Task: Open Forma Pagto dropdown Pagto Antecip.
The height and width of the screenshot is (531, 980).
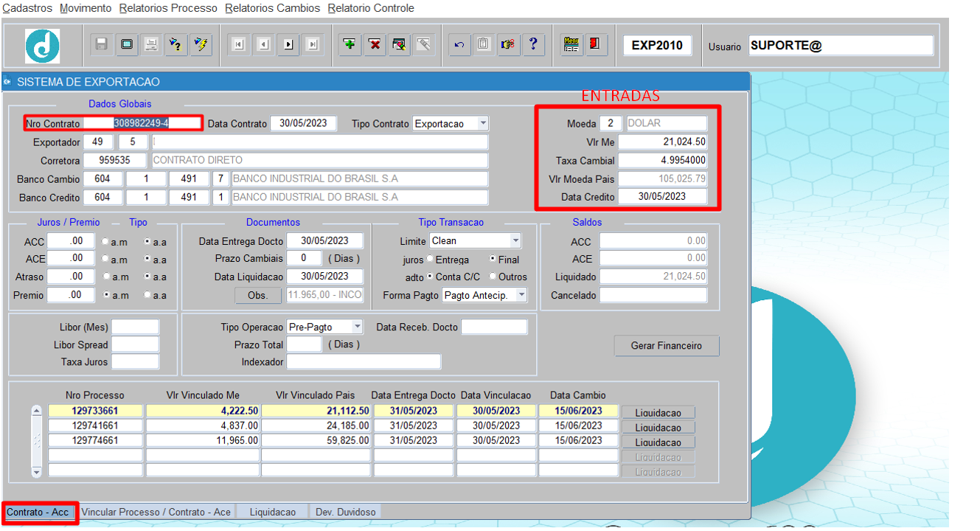Action: pyautogui.click(x=521, y=295)
